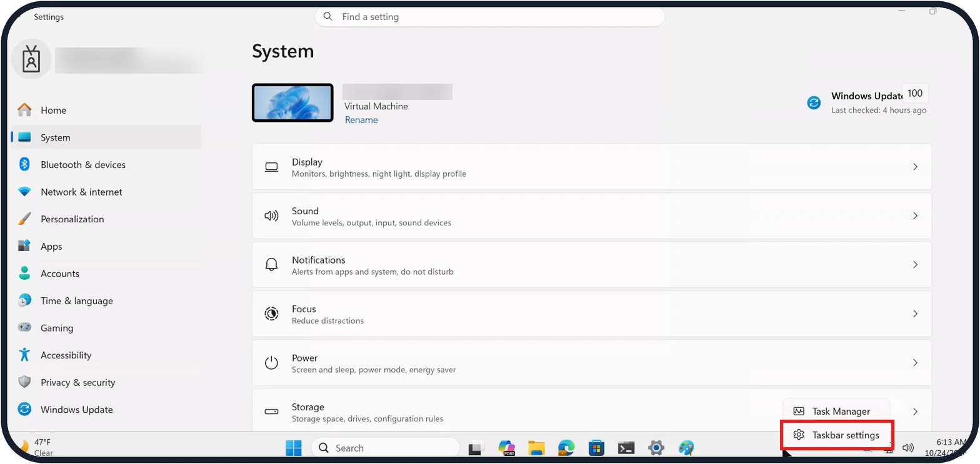The width and height of the screenshot is (980, 464).
Task: Click the desktop wallpaper thumbnail
Action: [x=292, y=102]
